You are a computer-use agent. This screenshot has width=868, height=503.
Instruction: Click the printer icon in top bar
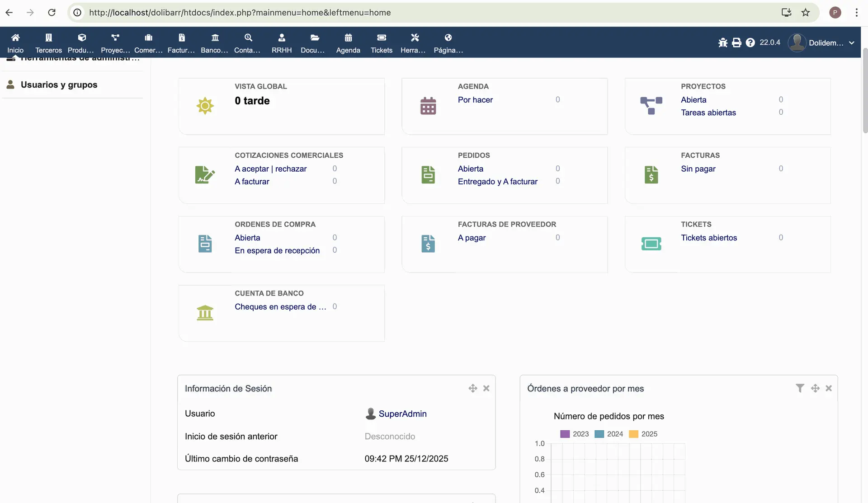point(736,42)
